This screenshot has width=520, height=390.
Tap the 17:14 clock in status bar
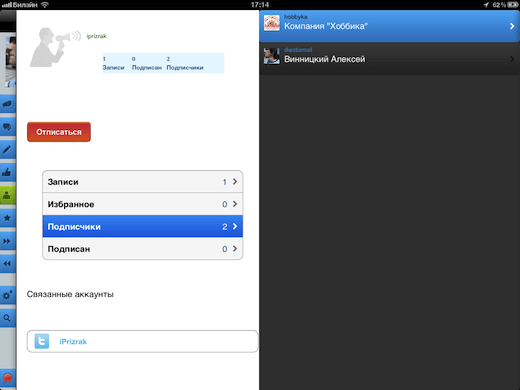pos(260,5)
